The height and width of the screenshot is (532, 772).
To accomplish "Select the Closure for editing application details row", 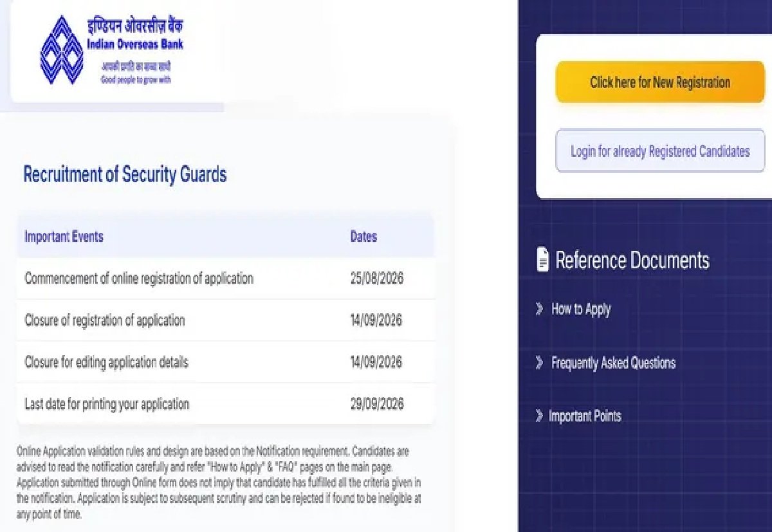I will [225, 362].
